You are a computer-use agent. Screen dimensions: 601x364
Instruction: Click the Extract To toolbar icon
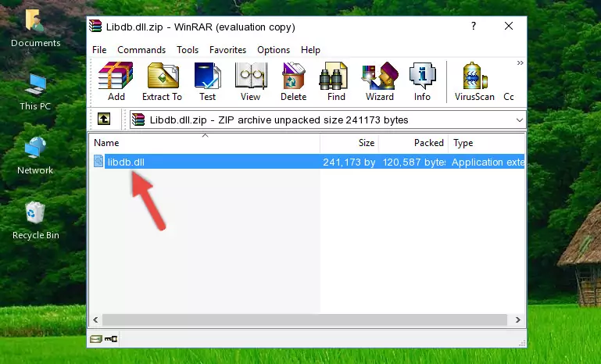[162, 81]
